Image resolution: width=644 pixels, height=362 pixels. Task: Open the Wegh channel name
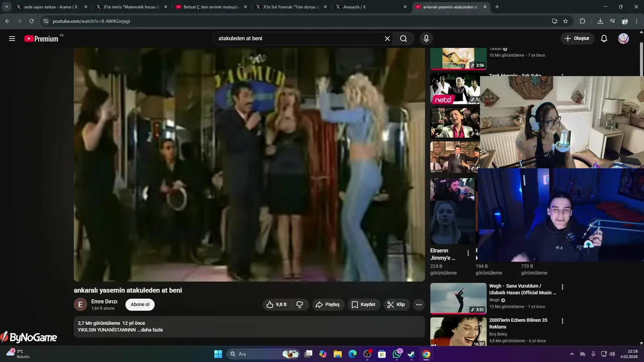click(495, 300)
